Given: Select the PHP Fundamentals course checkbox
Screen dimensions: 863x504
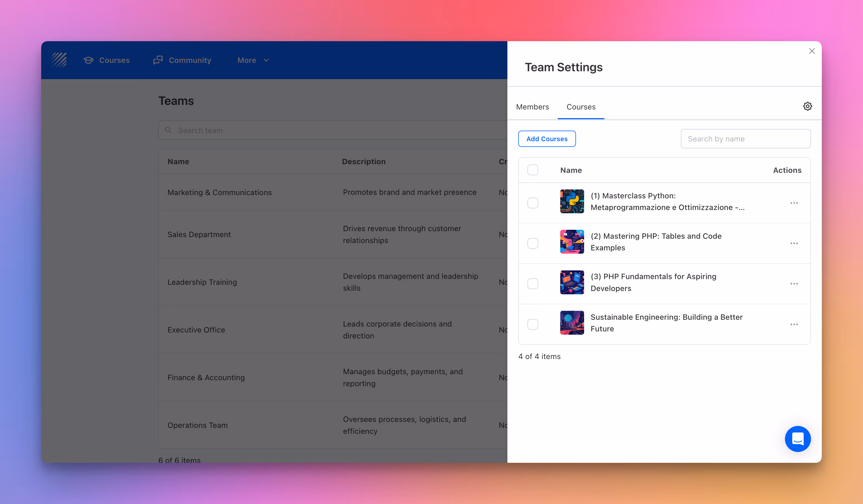Looking at the screenshot, I should click(x=533, y=284).
